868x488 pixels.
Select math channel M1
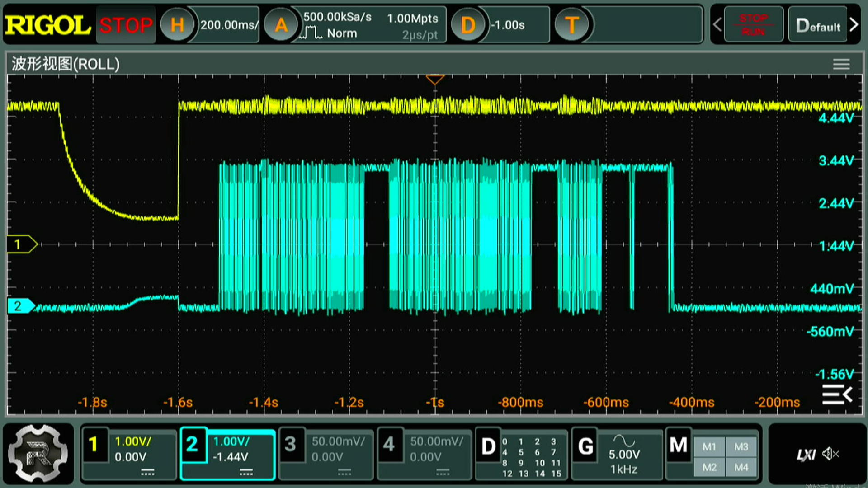click(709, 447)
